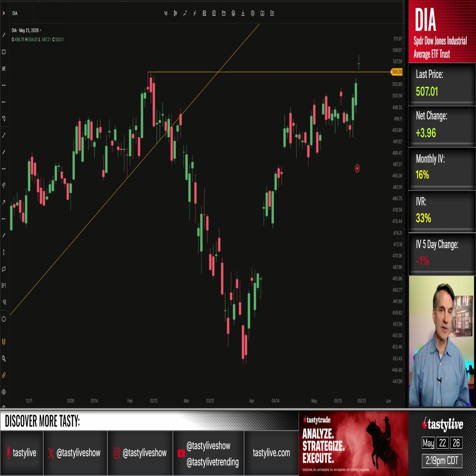Screen dimensions: 476x476
Task: Select the Rectangle drawing tool
Action: (4, 52)
